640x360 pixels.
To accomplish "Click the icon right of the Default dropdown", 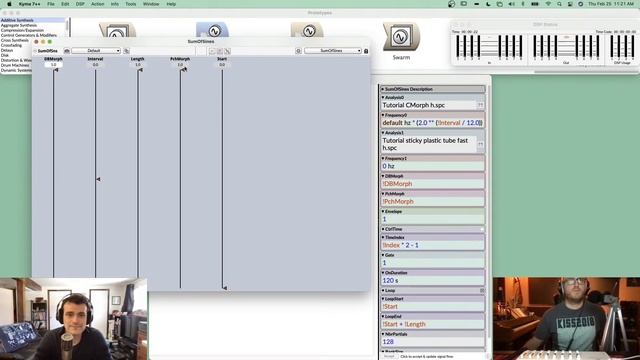I will click(x=127, y=51).
